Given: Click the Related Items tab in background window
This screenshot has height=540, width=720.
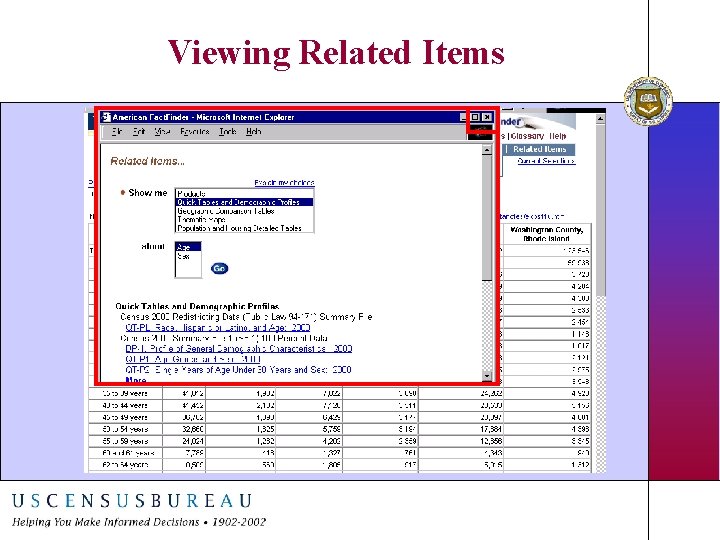Looking at the screenshot, I should 540,149.
